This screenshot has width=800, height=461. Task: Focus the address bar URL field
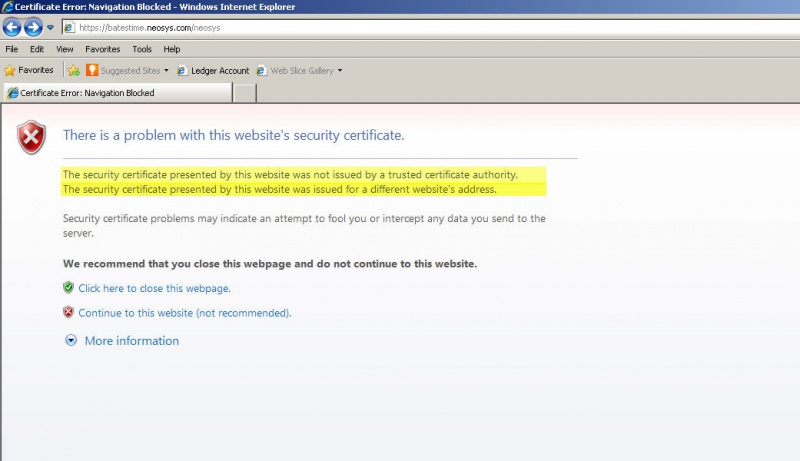click(x=431, y=28)
